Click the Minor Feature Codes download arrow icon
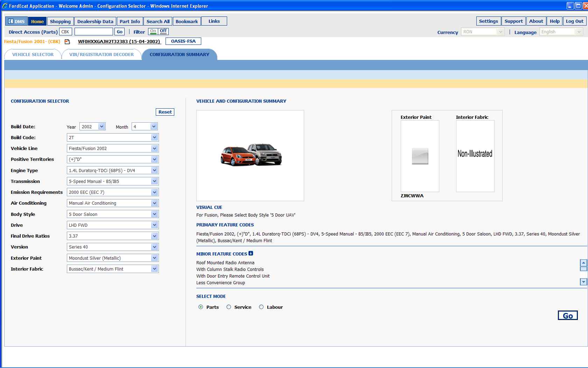This screenshot has height=368, width=588. (251, 253)
